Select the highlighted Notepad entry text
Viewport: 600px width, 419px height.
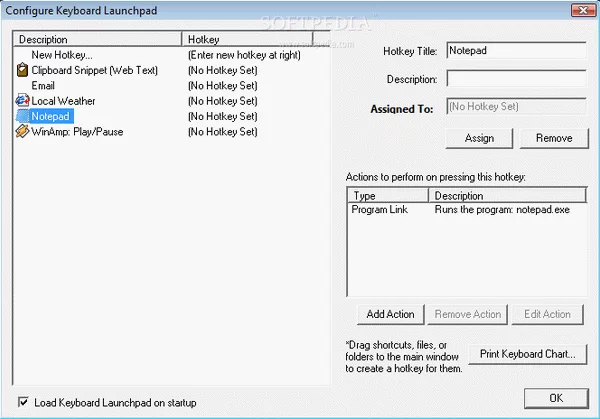(x=51, y=116)
